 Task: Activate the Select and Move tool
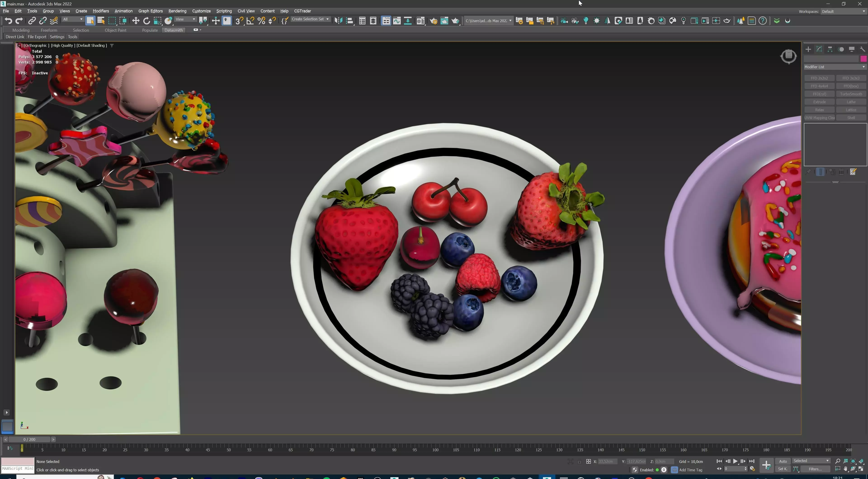click(x=135, y=21)
